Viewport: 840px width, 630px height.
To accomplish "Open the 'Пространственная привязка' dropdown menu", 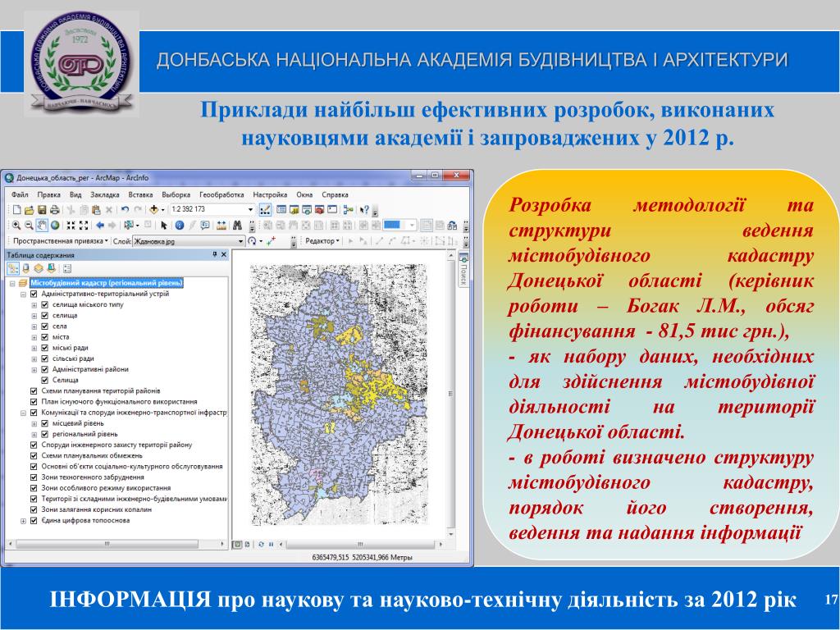I will [60, 241].
